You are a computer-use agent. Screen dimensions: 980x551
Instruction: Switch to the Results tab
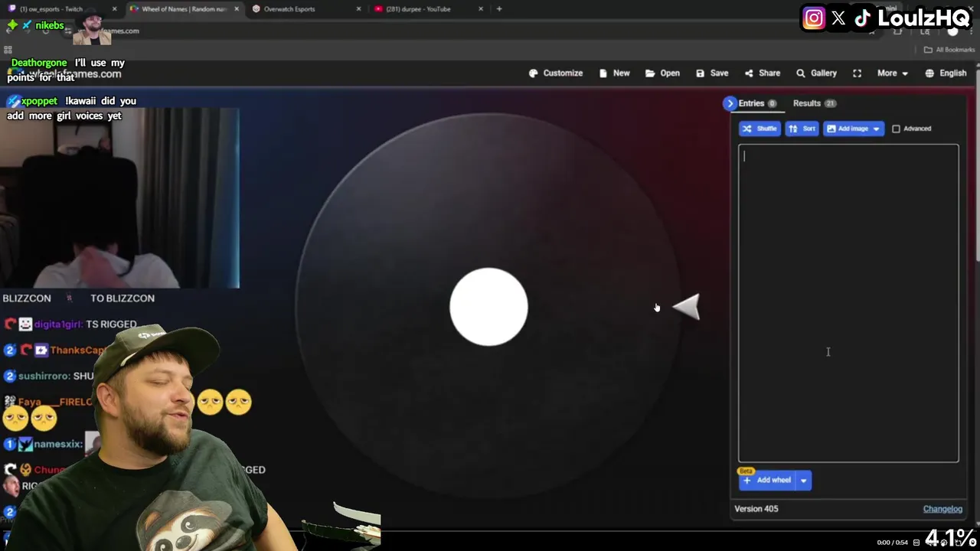click(814, 103)
